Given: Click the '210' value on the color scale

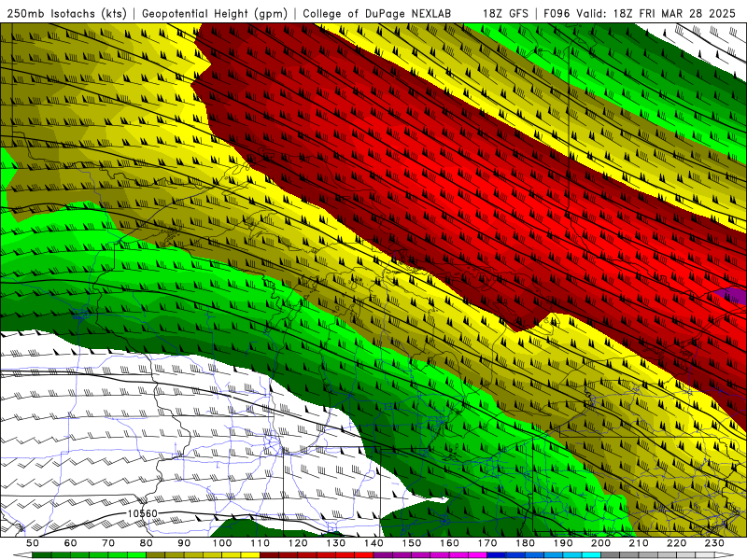Looking at the screenshot, I should (639, 543).
